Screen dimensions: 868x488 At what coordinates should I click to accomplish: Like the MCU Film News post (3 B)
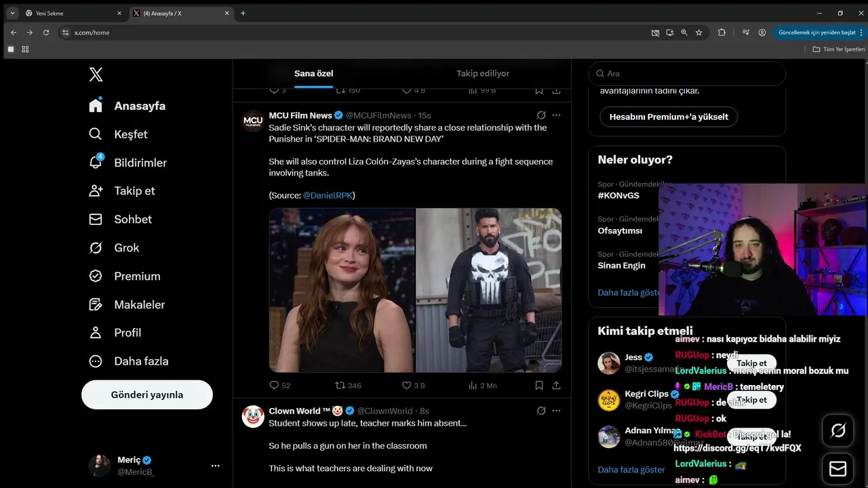(x=413, y=385)
